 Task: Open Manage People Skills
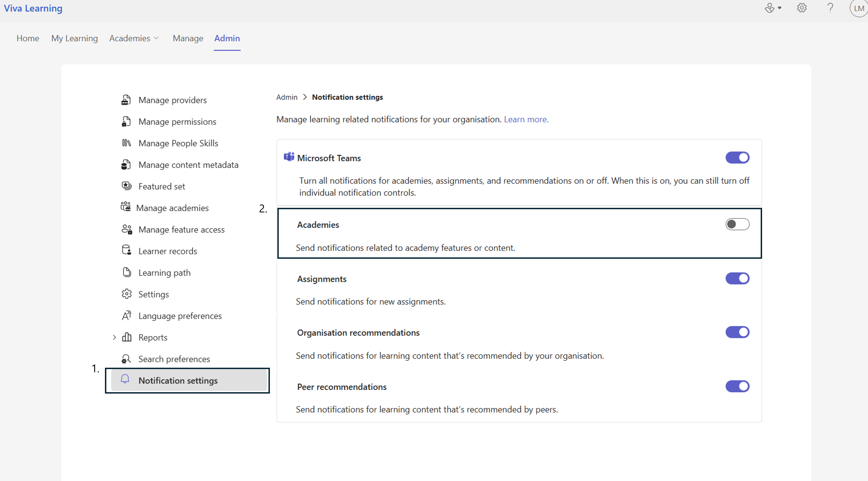[178, 143]
